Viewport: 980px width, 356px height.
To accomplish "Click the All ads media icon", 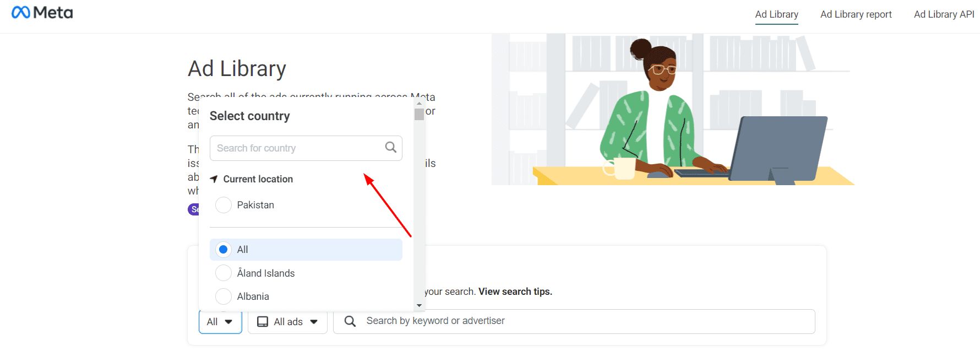I will tap(263, 322).
